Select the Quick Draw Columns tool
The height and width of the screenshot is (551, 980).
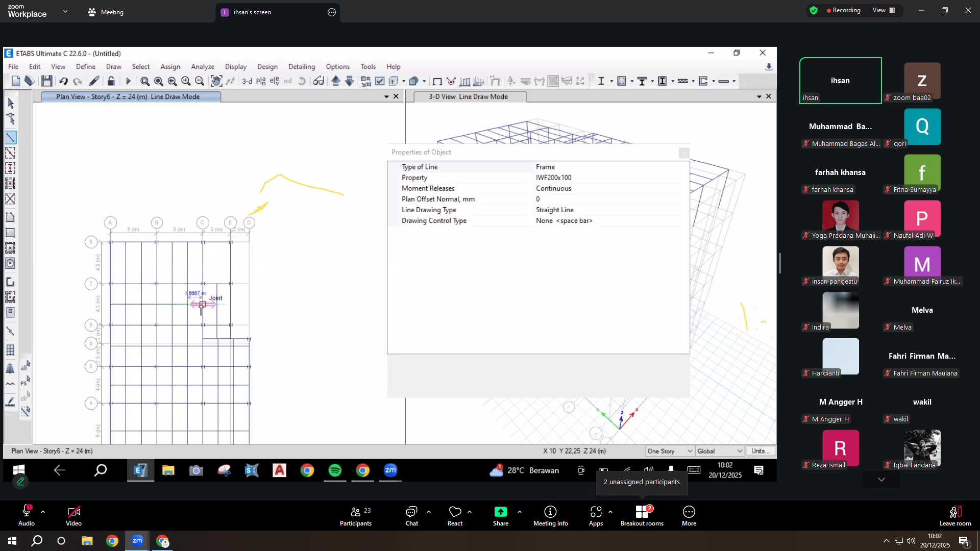(10, 168)
